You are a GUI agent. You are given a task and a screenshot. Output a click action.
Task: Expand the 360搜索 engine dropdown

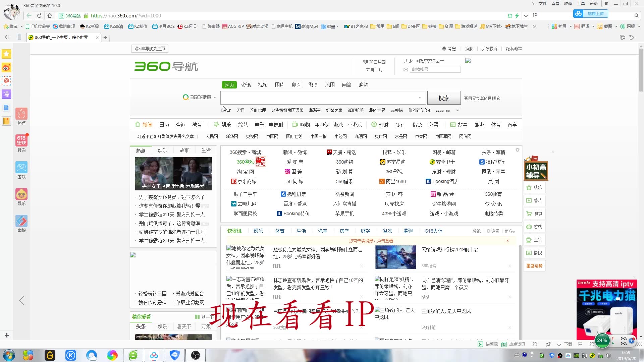point(215,98)
